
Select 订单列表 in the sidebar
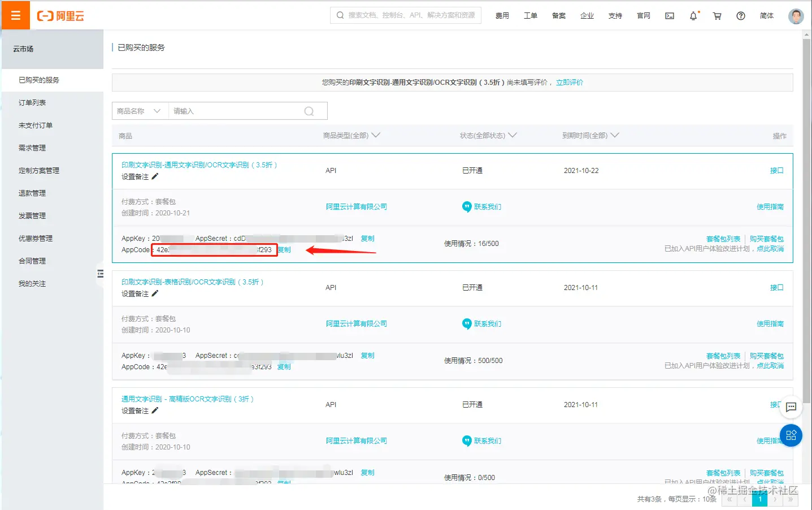[x=53, y=103]
